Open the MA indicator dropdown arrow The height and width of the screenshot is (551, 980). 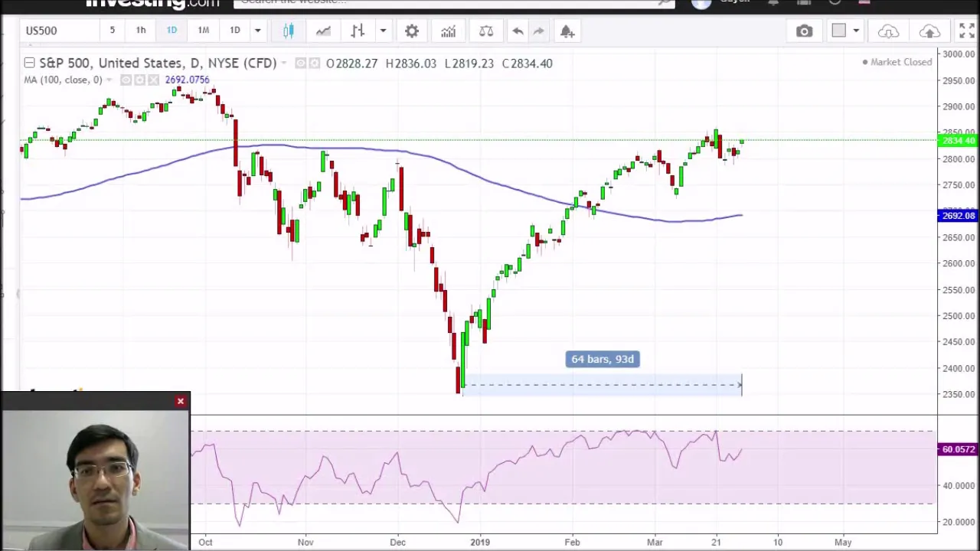pos(109,80)
